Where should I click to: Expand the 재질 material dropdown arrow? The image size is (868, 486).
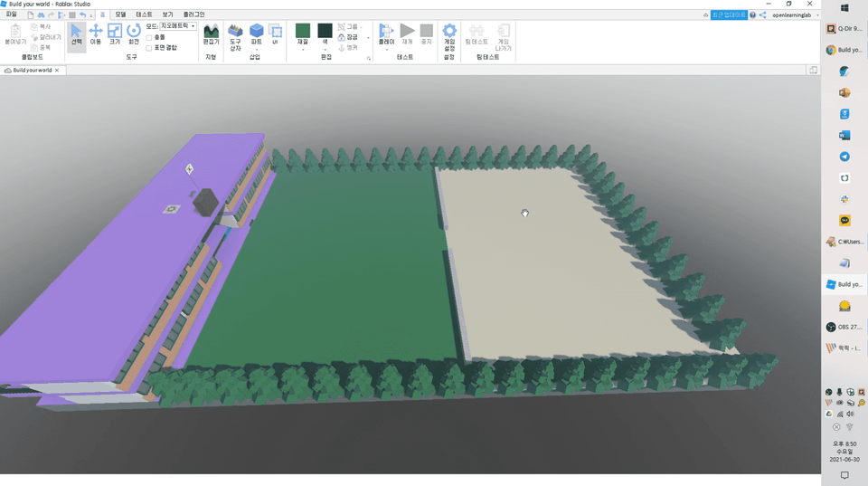pyautogui.click(x=303, y=50)
